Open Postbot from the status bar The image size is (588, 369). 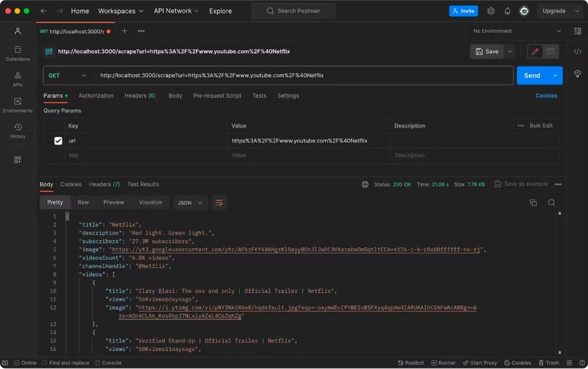(410, 363)
